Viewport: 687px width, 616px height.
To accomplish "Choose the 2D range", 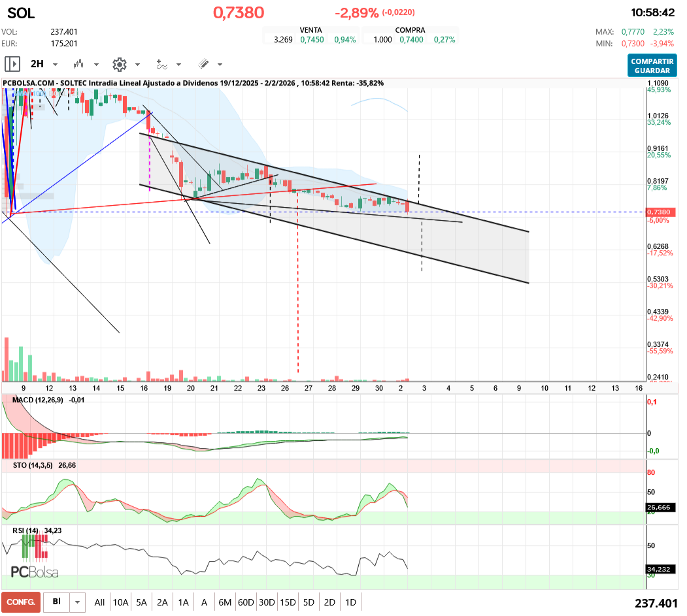I will (329, 602).
